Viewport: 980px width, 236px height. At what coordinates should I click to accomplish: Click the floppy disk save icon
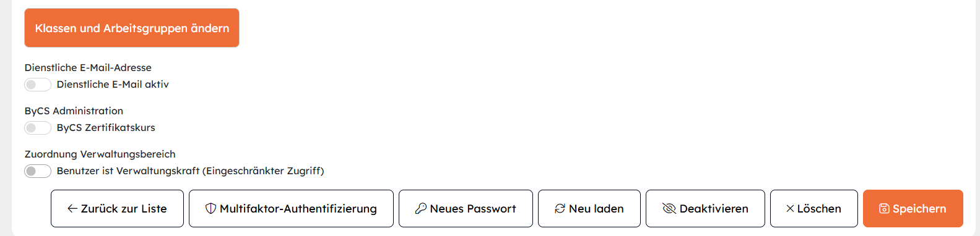pos(884,209)
